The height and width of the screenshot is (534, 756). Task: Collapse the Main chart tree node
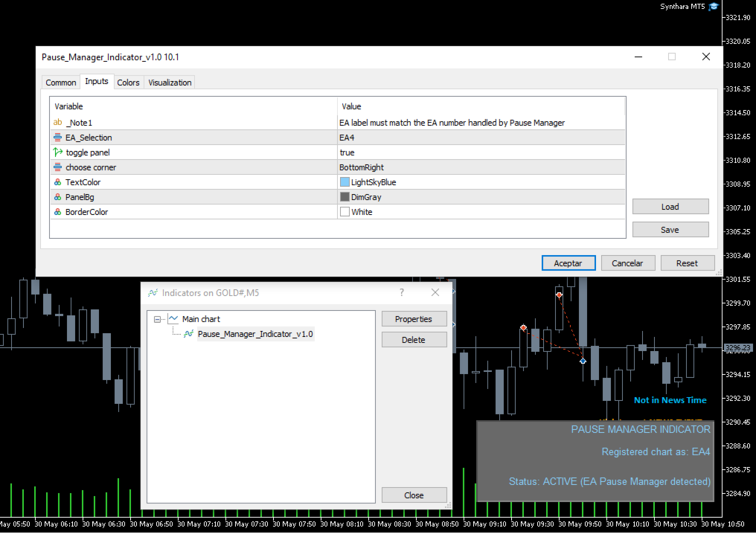(x=157, y=319)
